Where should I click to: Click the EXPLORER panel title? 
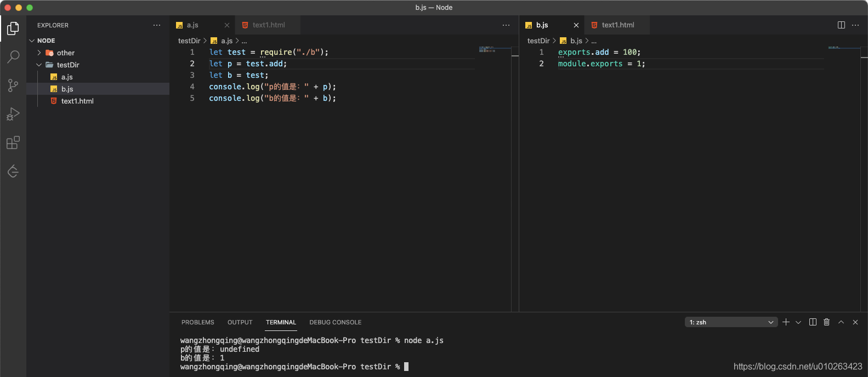tap(53, 25)
